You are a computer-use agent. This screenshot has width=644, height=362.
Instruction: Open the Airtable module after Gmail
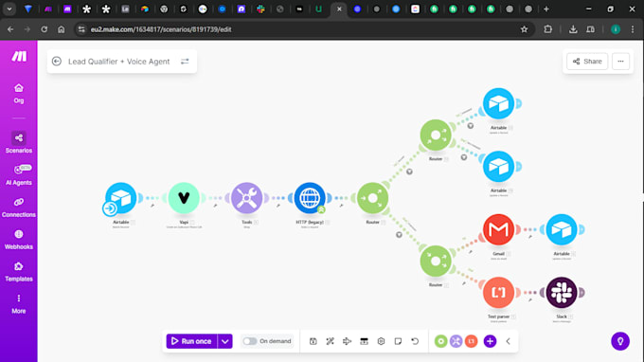[562, 229]
